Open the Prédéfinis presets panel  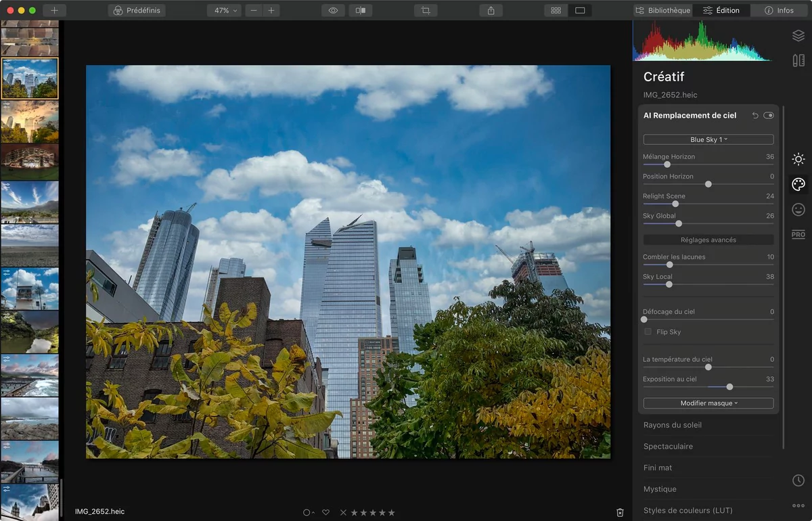tap(137, 11)
